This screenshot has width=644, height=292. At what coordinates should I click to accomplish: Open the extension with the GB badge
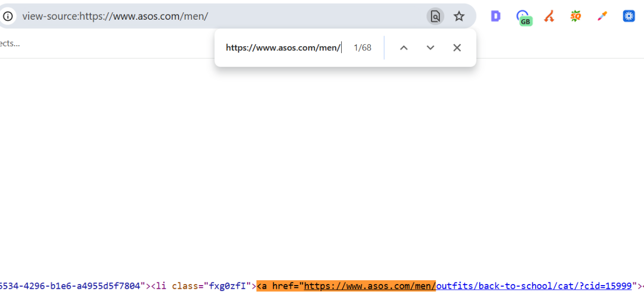coord(523,18)
